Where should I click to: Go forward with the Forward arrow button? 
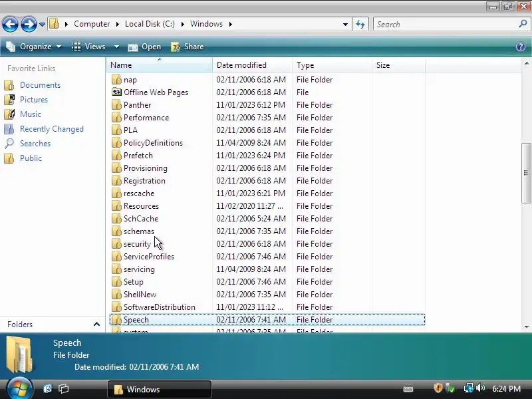point(29,24)
